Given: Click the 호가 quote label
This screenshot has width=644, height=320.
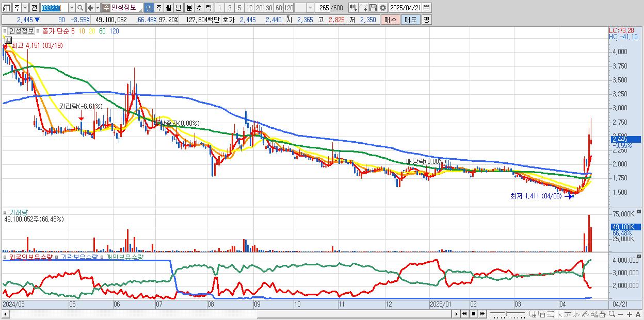Looking at the screenshot, I should (229, 20).
